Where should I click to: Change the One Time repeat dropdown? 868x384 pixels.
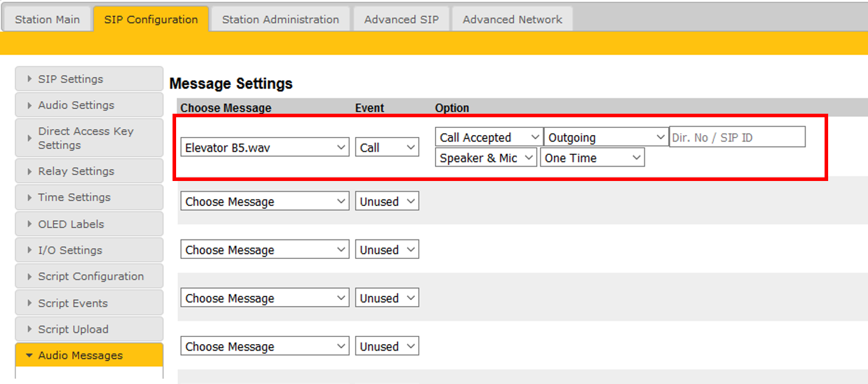(x=592, y=158)
